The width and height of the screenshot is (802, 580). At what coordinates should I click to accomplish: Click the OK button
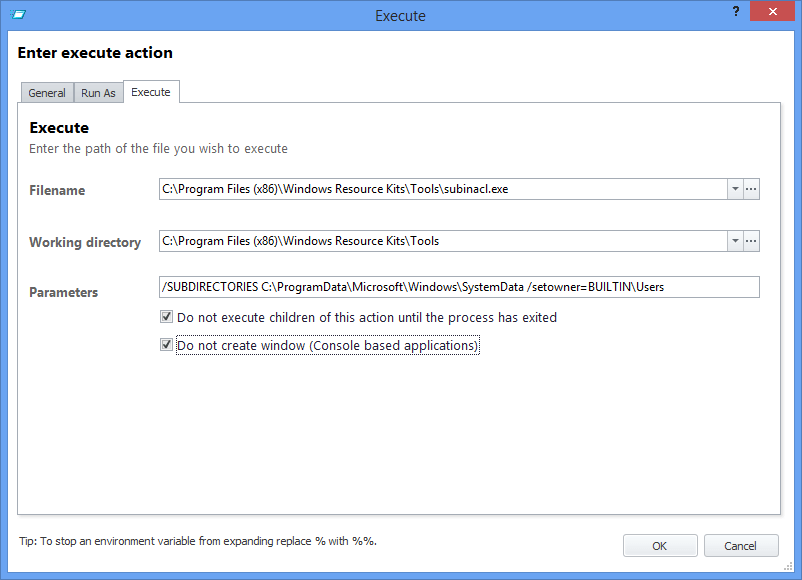click(x=660, y=546)
